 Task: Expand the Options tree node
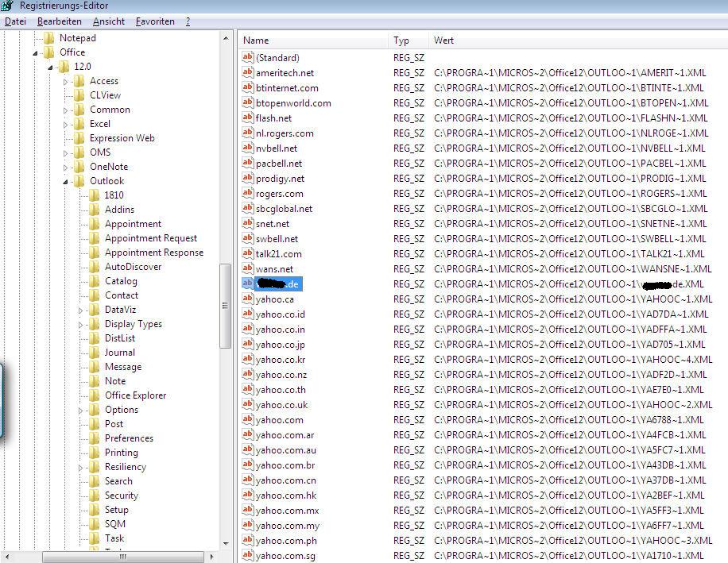pos(80,411)
